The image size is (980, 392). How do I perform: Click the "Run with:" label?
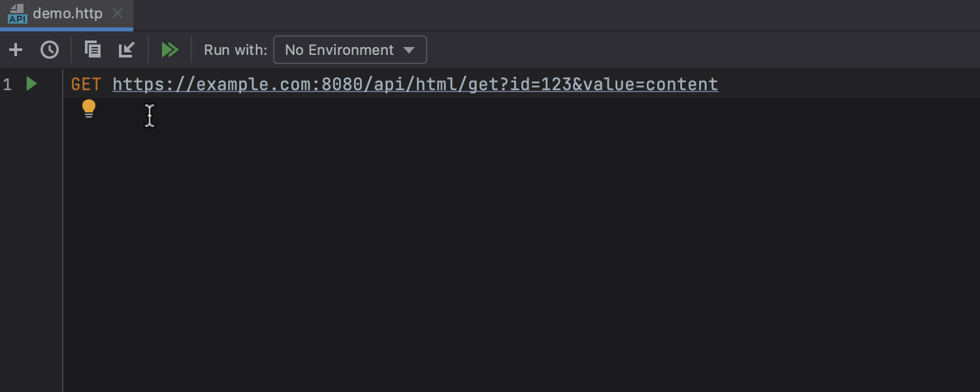click(235, 50)
